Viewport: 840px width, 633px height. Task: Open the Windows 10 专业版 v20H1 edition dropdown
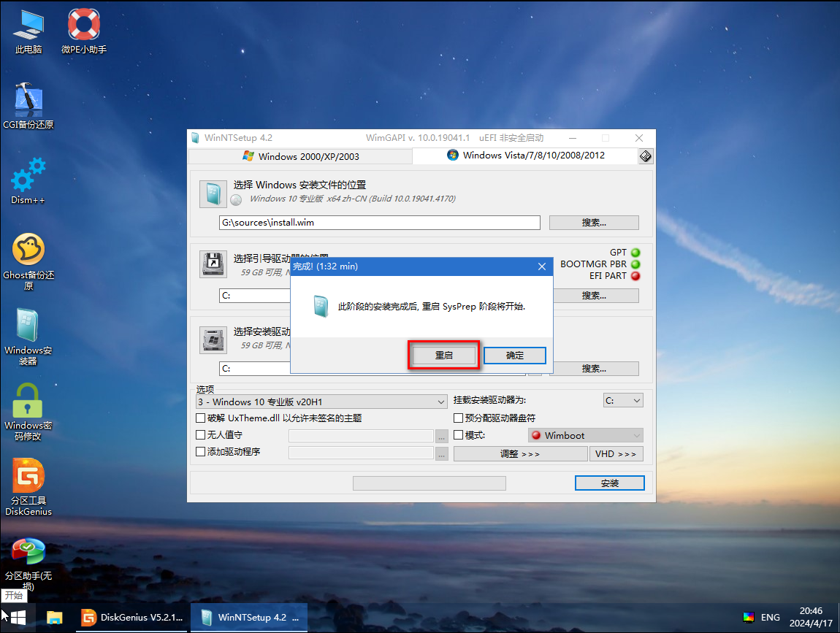(321, 402)
